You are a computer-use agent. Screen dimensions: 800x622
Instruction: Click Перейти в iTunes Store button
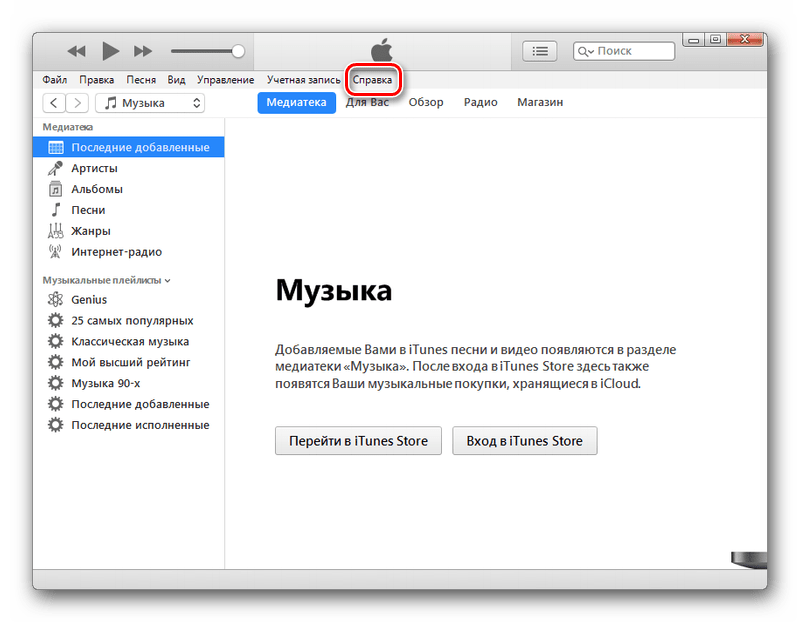click(x=358, y=441)
